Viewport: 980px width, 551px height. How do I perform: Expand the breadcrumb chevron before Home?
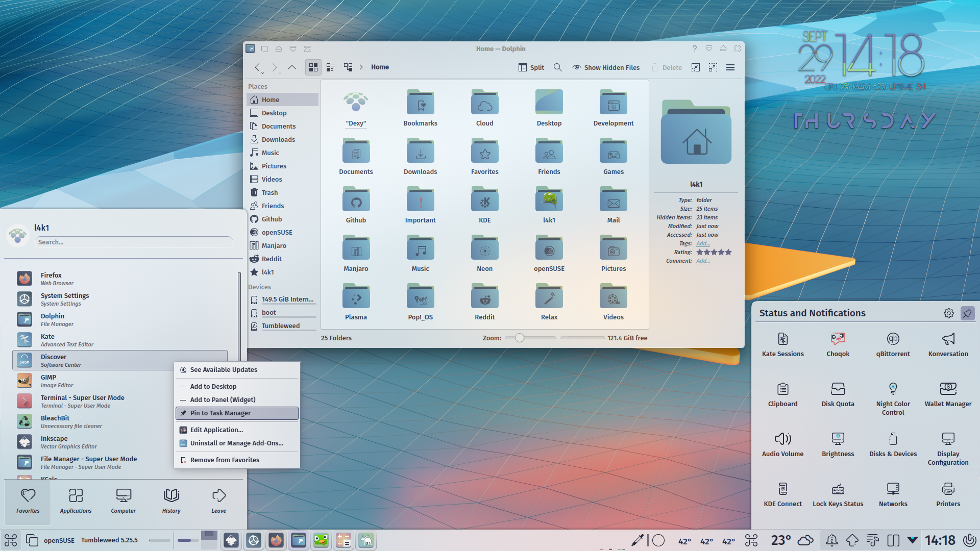[361, 67]
